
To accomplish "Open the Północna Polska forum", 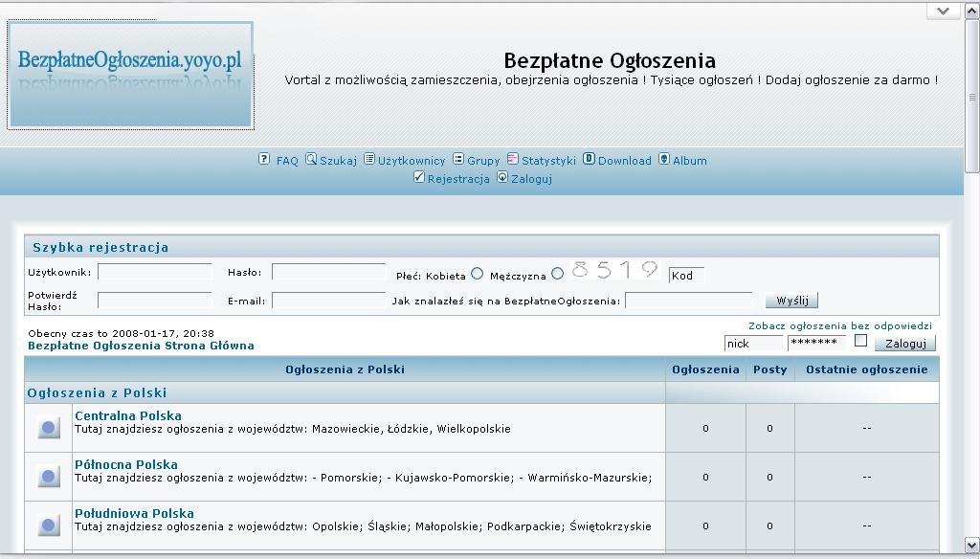I will point(126,464).
